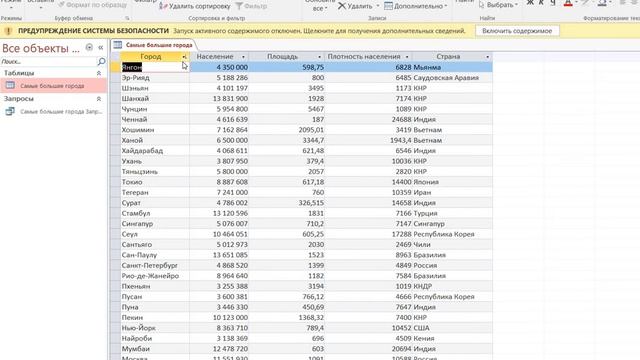
Task: Open the Дополнительно dropdown
Action: click(x=416, y=6)
